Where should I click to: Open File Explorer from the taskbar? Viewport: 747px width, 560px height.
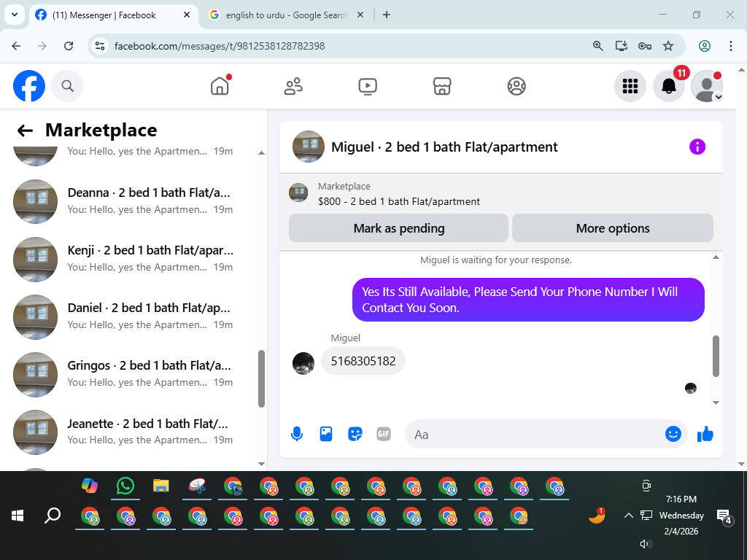161,486
